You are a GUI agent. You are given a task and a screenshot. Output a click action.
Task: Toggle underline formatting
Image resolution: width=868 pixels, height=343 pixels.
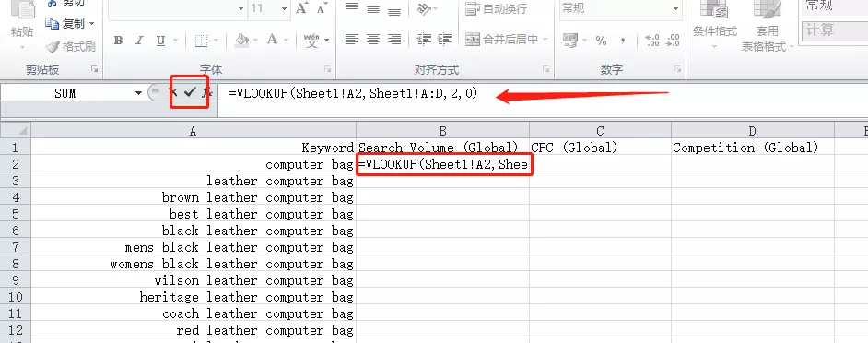coord(160,40)
